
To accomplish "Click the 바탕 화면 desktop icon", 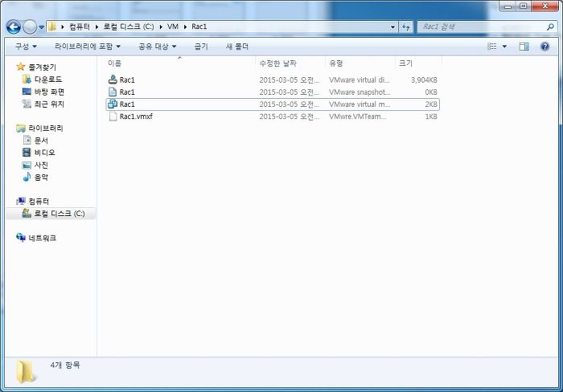I will click(27, 92).
